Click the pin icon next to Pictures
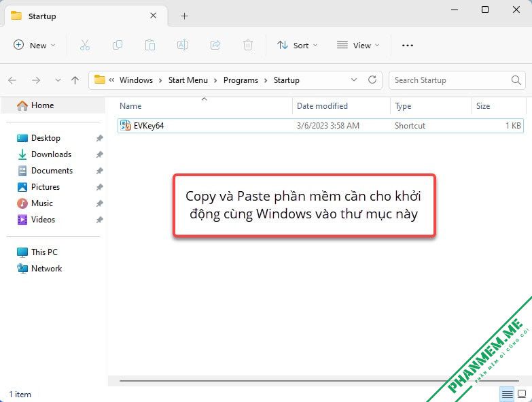This screenshot has height=402, width=532. pos(99,187)
